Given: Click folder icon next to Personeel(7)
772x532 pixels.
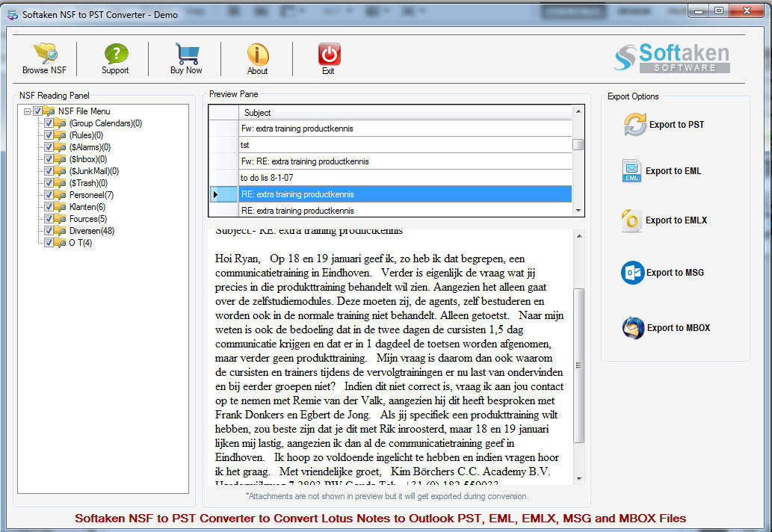Looking at the screenshot, I should 60,195.
